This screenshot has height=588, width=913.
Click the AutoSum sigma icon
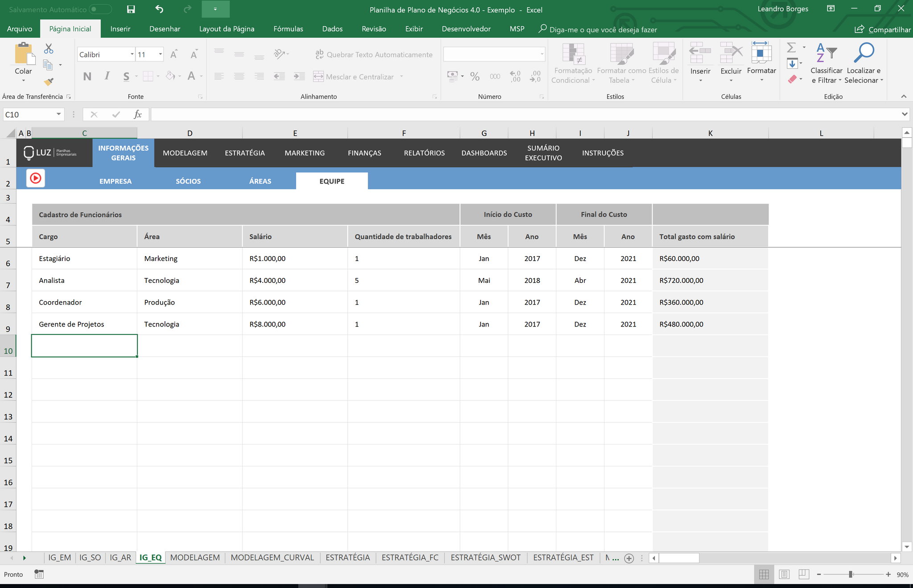point(791,47)
